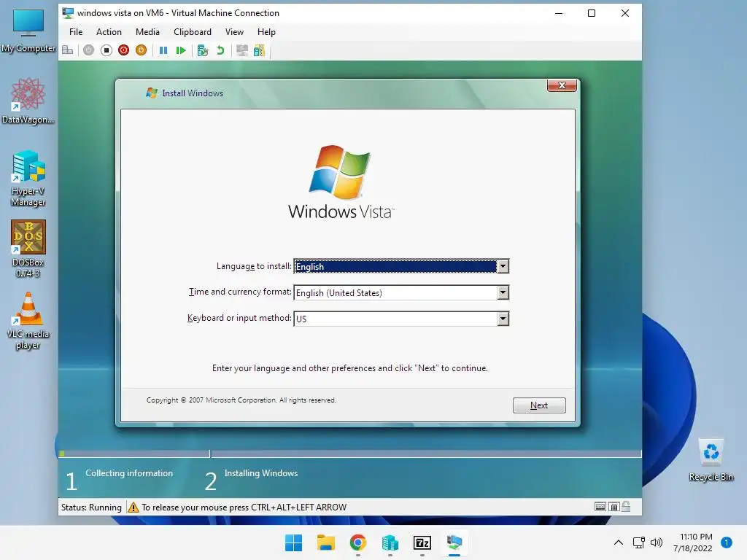Click the English text in language field
Screen dimensions: 747x560
[x=309, y=267]
